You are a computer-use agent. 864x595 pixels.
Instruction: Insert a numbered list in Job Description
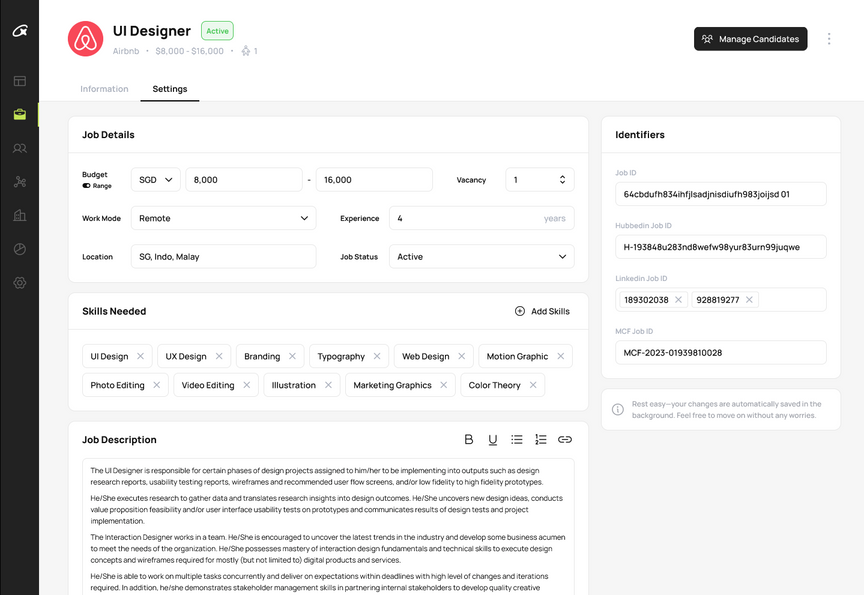pyautogui.click(x=541, y=439)
